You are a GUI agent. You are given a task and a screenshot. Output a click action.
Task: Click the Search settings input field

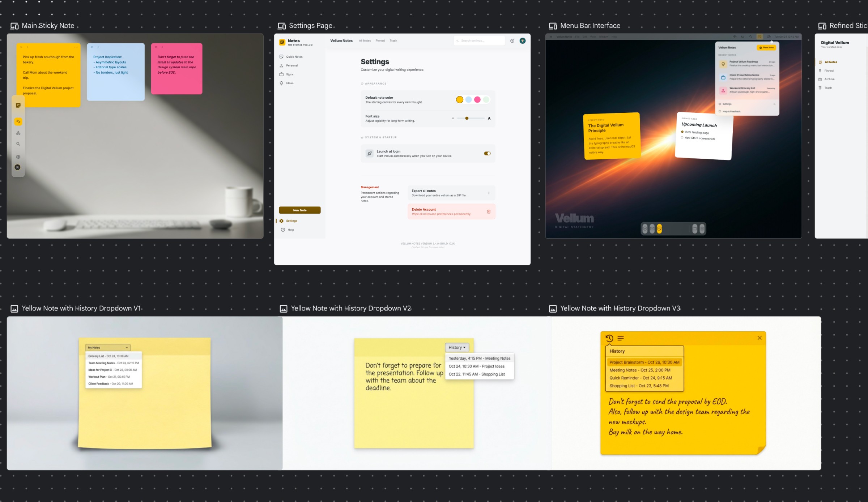(x=479, y=41)
